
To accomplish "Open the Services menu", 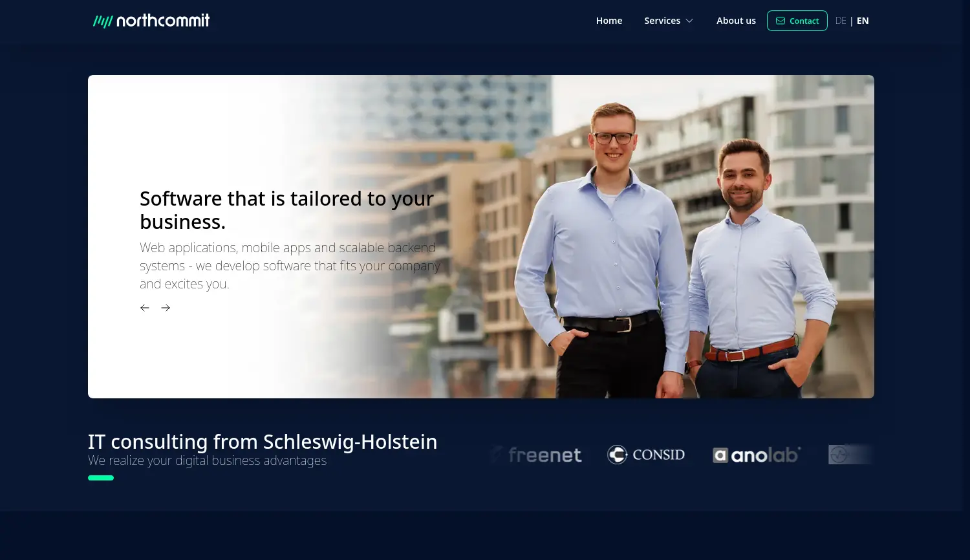I will coord(669,21).
